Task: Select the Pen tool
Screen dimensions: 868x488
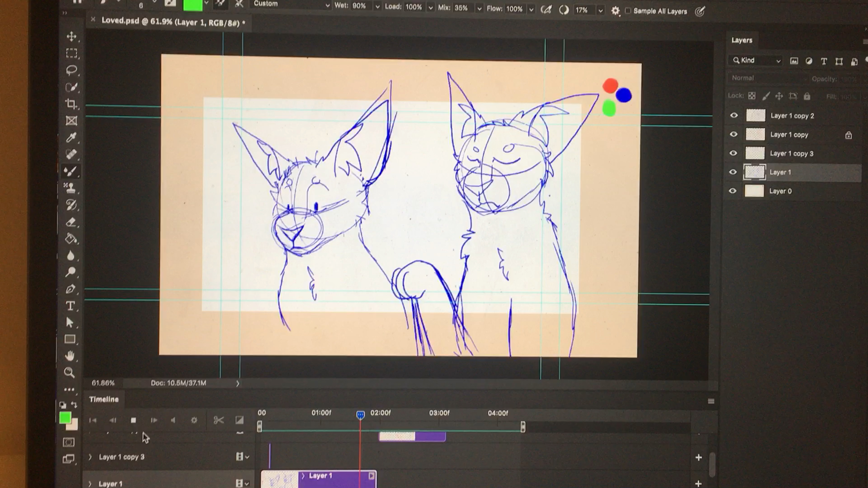Action: pos(70,289)
